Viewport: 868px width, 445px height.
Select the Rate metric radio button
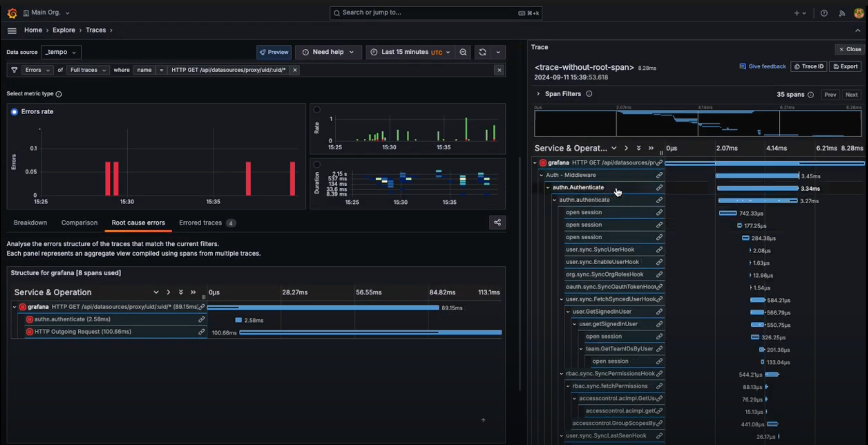pyautogui.click(x=317, y=109)
